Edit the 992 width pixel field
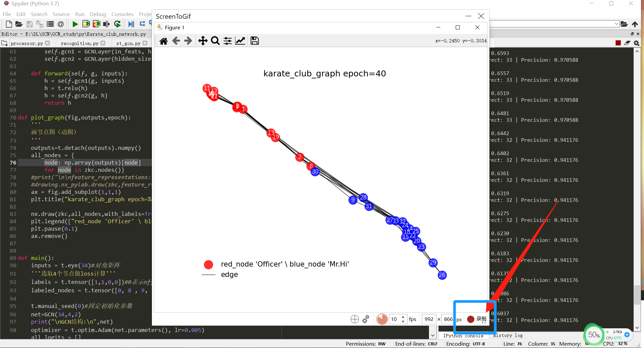The image size is (644, 348). (429, 319)
